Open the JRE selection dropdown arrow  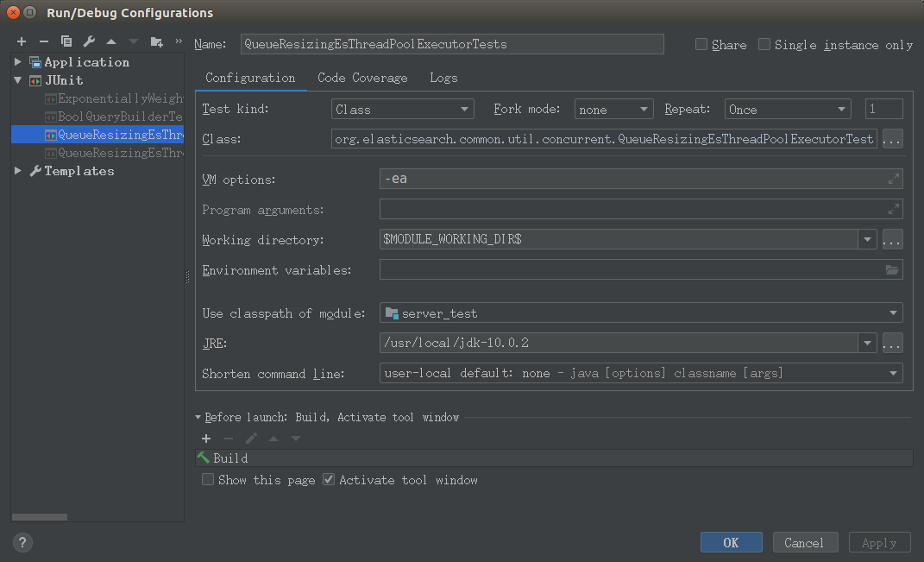[867, 343]
